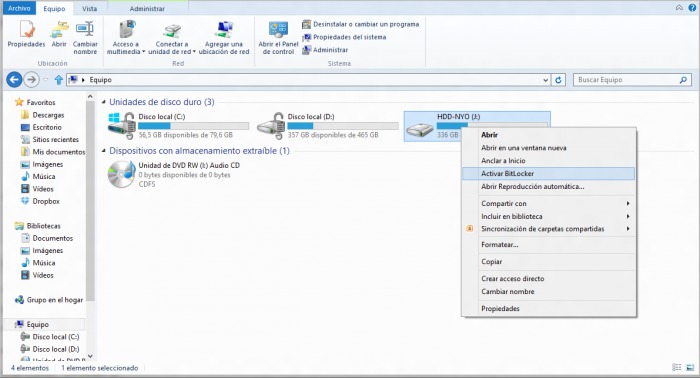Click Disco local (D:) capacity bar
The height and width of the screenshot is (378, 700).
pyautogui.click(x=343, y=126)
